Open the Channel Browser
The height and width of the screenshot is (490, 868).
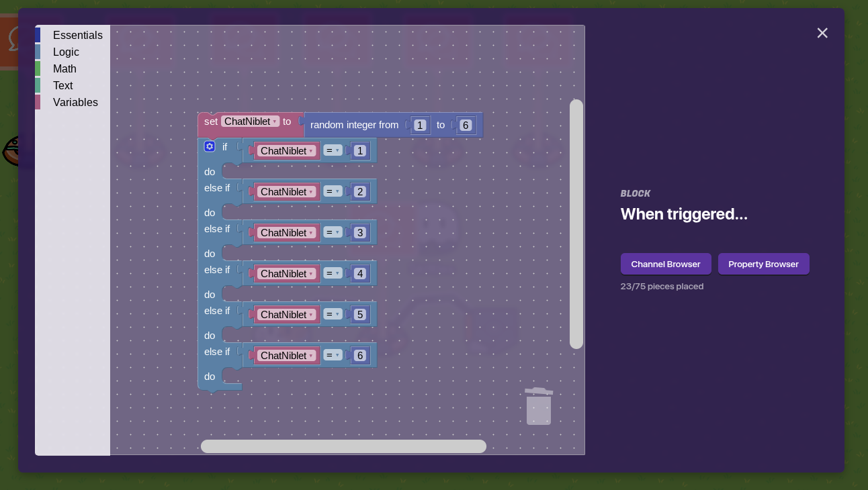[665, 264]
